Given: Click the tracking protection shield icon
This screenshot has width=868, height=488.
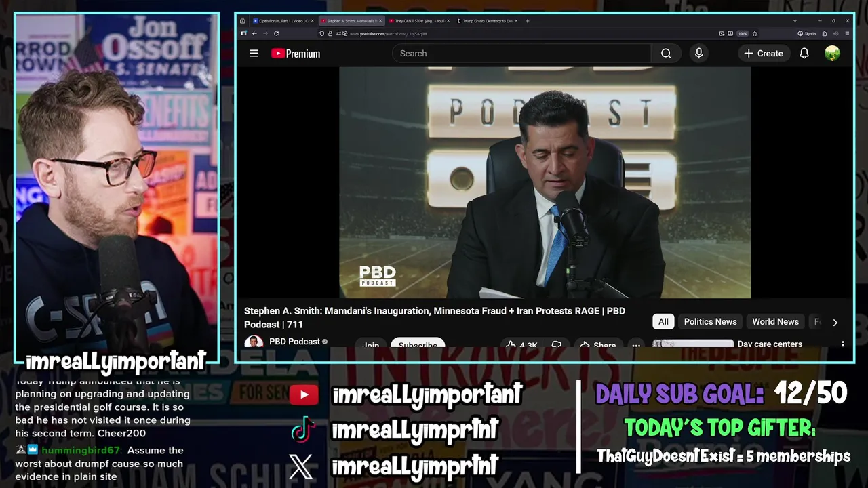Looking at the screenshot, I should [x=322, y=33].
